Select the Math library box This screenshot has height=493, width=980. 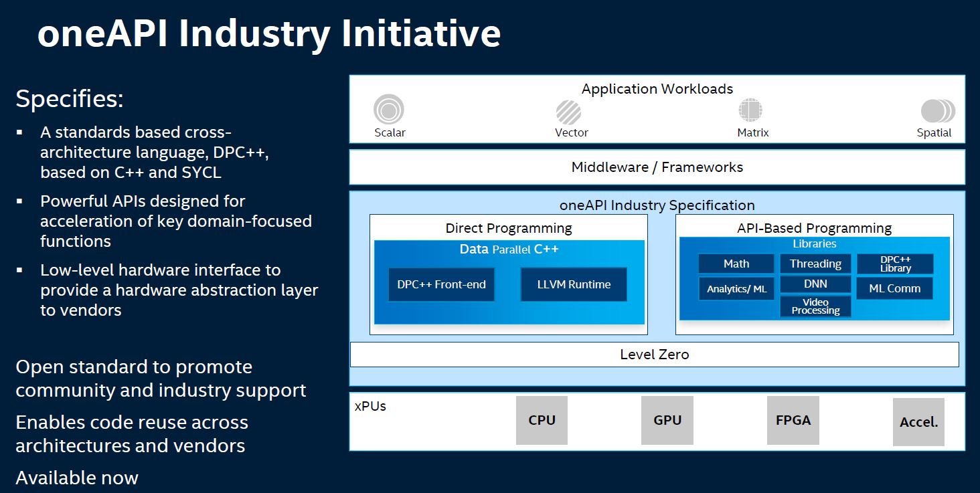click(736, 264)
